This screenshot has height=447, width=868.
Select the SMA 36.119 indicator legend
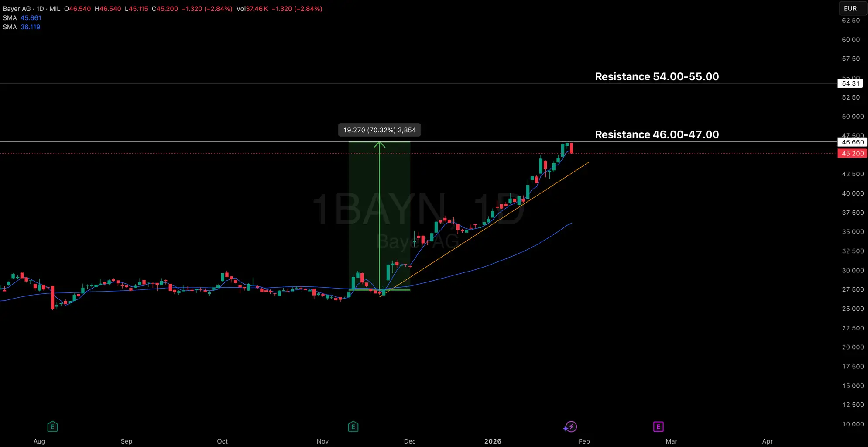22,27
